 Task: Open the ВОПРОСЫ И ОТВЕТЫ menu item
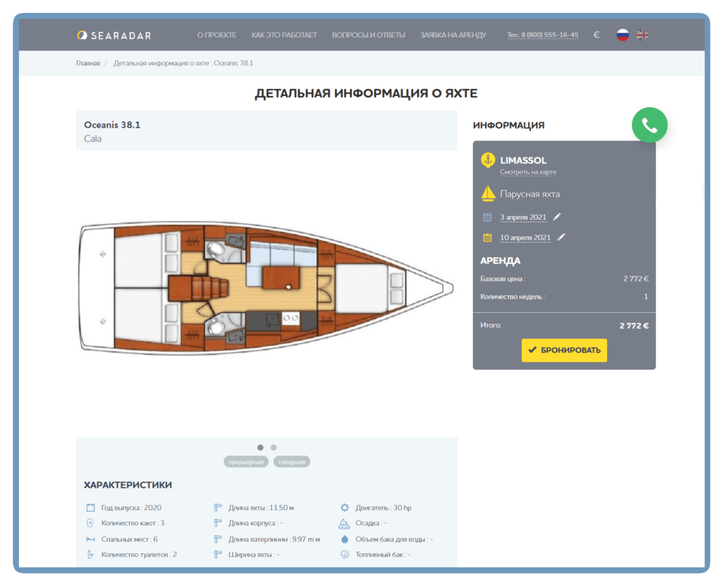pos(368,35)
